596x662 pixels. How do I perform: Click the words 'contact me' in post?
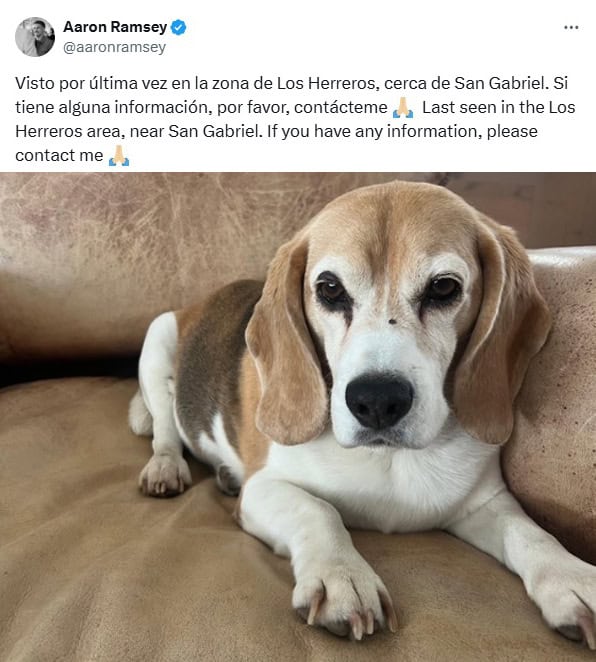(59, 155)
